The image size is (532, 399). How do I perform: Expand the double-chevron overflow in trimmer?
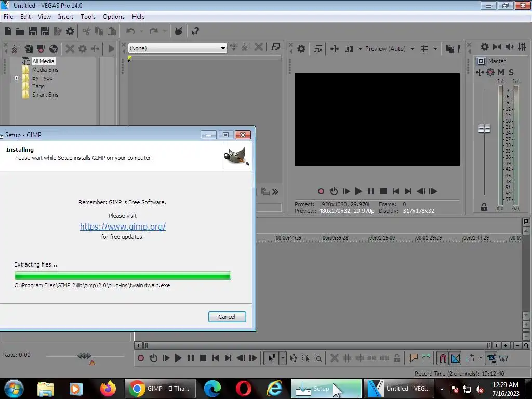click(x=275, y=192)
